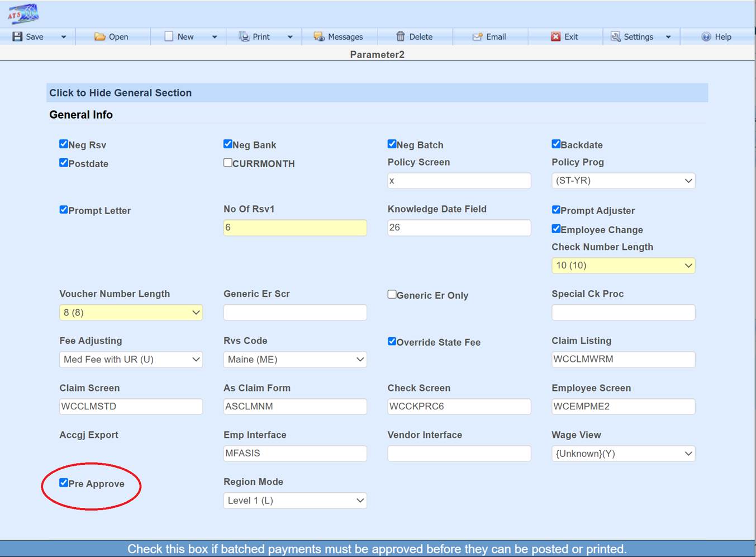Click the Delete trash can icon
756x557 pixels.
(400, 36)
